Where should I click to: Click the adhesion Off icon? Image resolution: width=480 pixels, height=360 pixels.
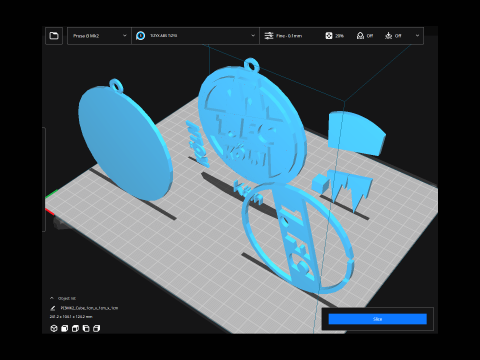[388, 36]
